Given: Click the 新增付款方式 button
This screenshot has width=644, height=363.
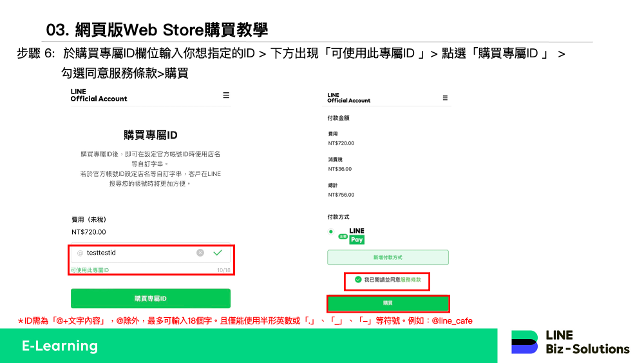Looking at the screenshot, I should tap(388, 257).
